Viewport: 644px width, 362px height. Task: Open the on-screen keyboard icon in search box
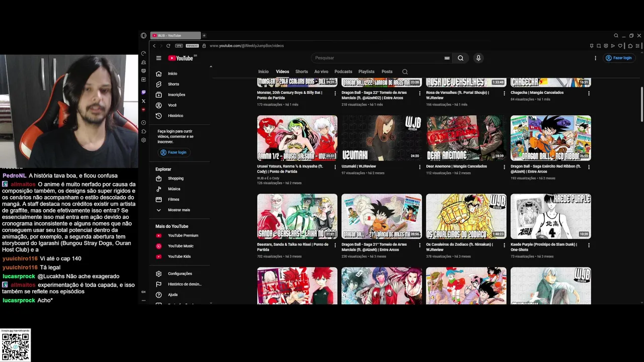[x=447, y=58]
